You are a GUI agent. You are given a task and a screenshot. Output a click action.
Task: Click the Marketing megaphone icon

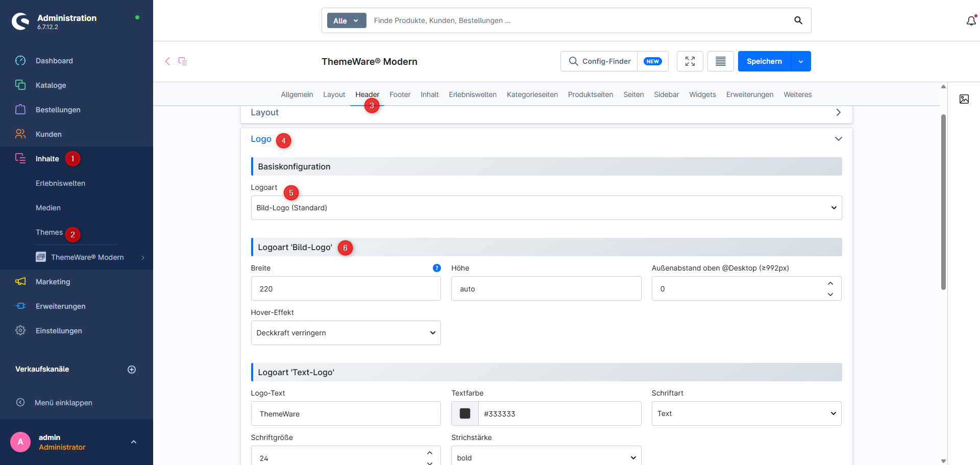click(x=20, y=281)
